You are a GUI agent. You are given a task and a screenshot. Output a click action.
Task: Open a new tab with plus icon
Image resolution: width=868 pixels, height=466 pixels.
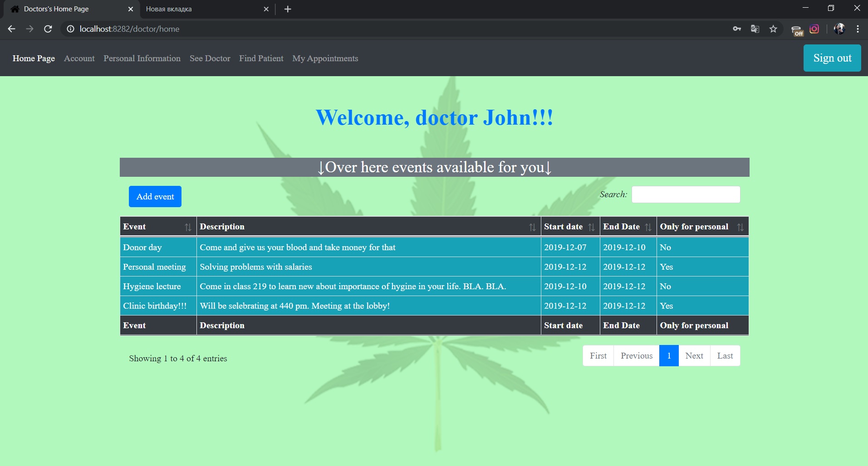(288, 9)
